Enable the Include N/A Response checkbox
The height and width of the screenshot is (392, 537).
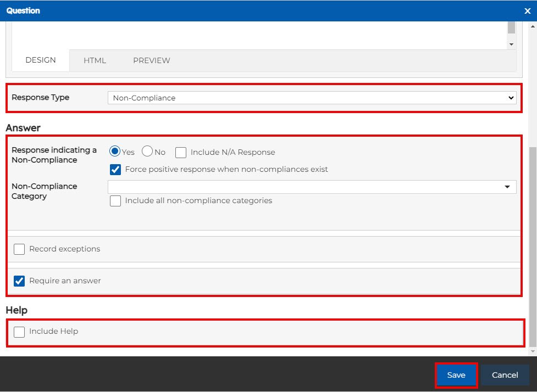[181, 152]
